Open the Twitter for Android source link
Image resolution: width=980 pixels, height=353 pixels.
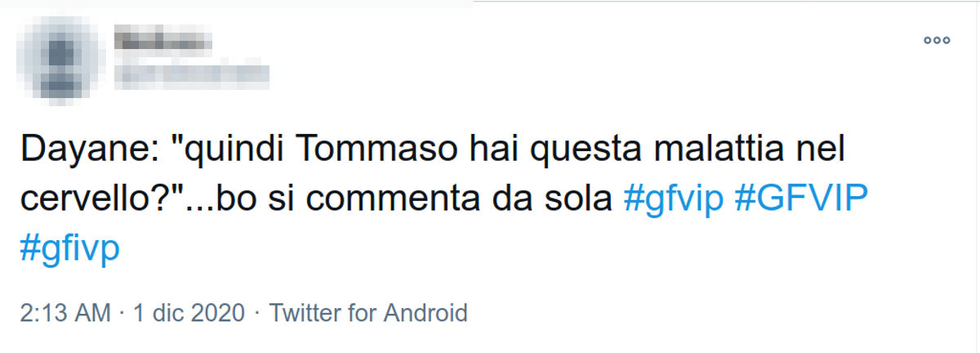click(x=368, y=313)
